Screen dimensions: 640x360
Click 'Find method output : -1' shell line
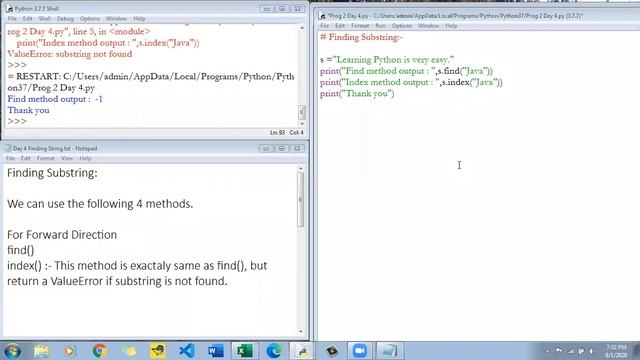point(55,99)
